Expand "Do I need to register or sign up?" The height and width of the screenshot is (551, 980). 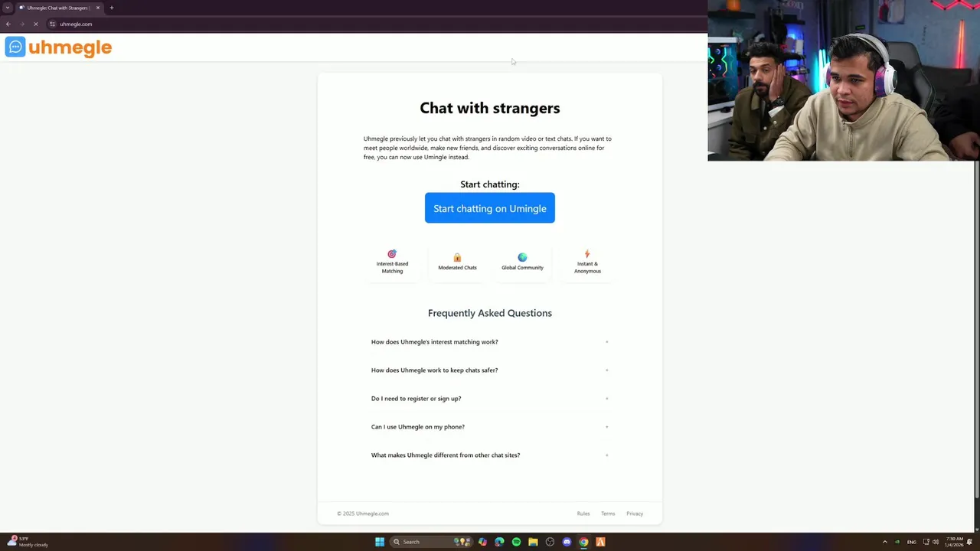click(490, 399)
